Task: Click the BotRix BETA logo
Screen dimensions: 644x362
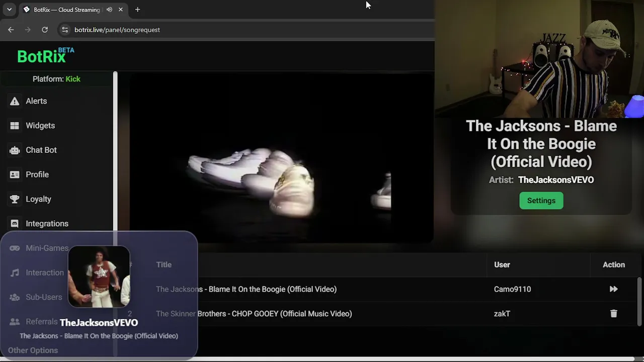Action: tap(45, 55)
